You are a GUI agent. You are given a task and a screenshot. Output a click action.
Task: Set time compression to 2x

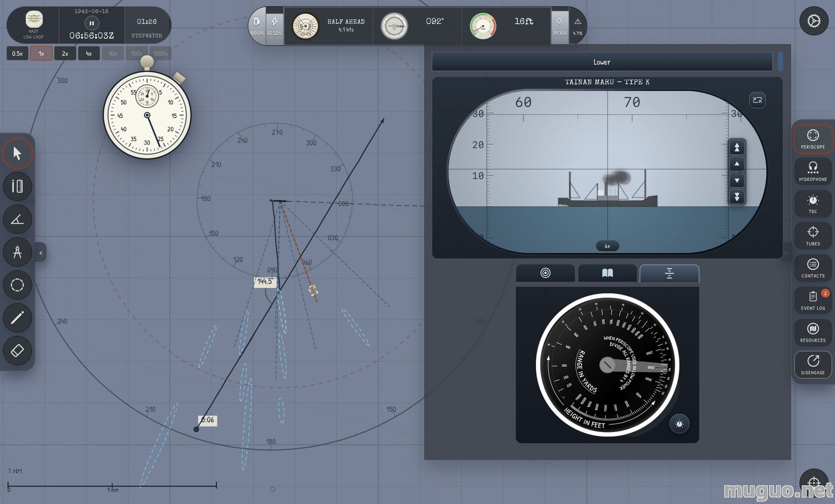click(x=65, y=54)
